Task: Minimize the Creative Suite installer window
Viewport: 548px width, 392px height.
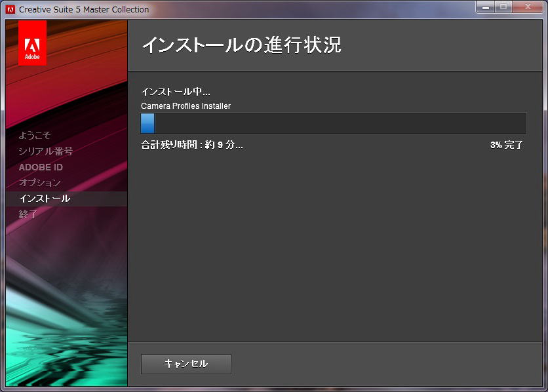Action: 486,7
